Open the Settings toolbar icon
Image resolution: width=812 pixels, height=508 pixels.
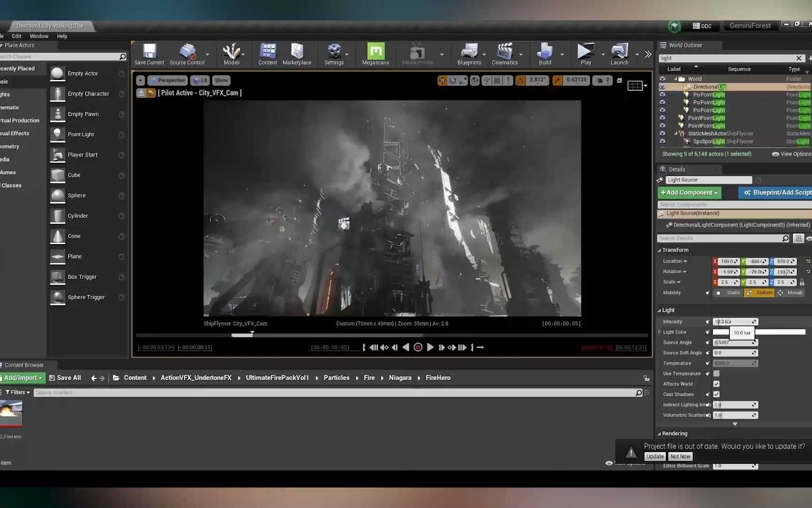[x=334, y=54]
